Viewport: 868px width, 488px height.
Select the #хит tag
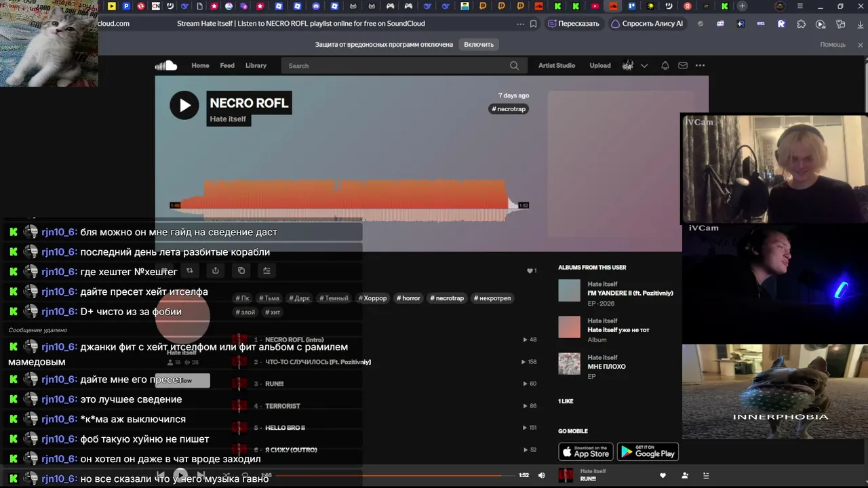pos(273,312)
